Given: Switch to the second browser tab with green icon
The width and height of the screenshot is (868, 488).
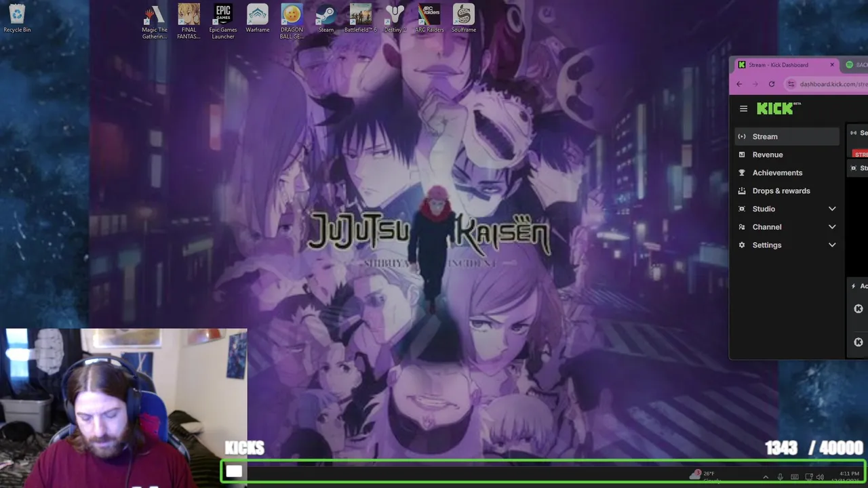Looking at the screenshot, I should (855, 64).
